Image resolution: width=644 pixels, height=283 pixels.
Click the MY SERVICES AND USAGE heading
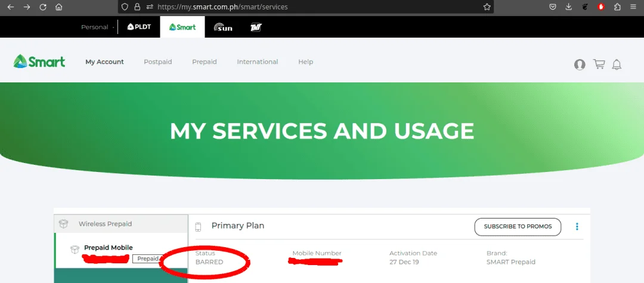(322, 131)
